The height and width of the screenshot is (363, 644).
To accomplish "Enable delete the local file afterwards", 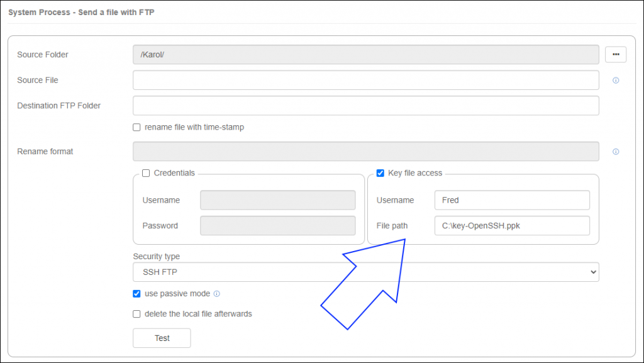I will [136, 314].
